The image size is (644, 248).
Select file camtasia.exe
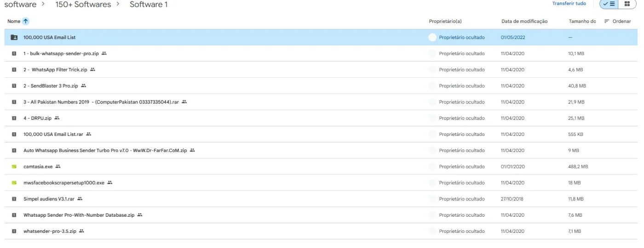click(x=321, y=167)
